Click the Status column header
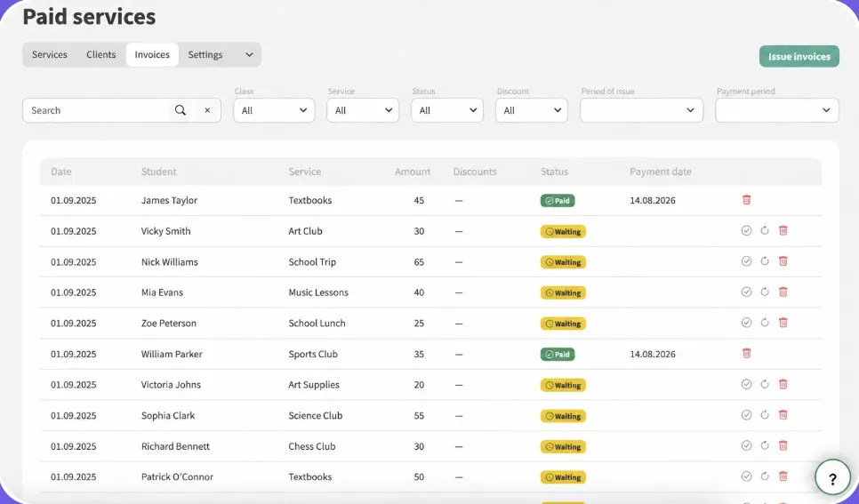This screenshot has width=859, height=504. coord(554,172)
